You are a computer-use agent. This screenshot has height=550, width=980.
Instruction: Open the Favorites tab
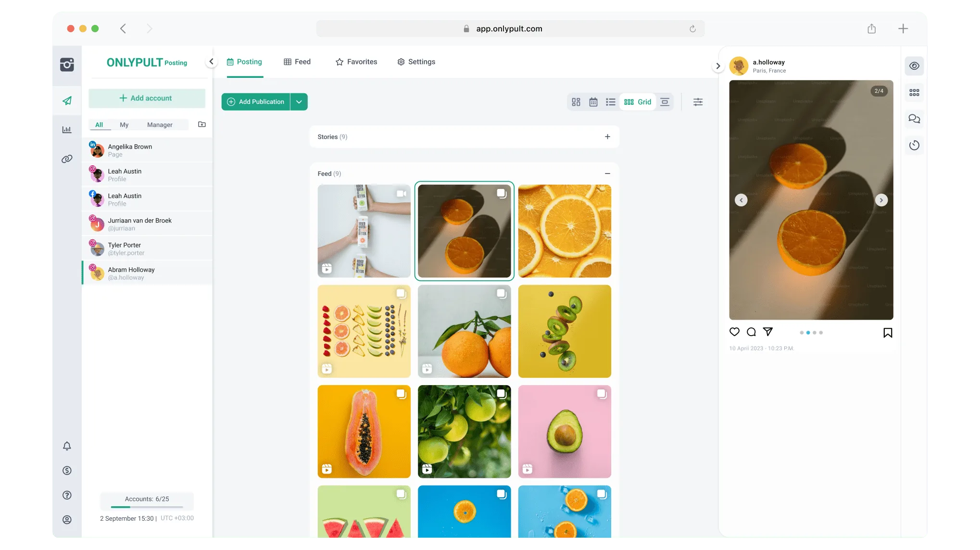point(356,62)
